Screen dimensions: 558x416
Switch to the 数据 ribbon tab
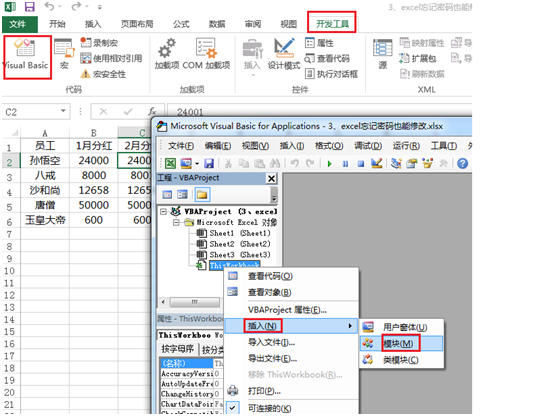coord(217,24)
